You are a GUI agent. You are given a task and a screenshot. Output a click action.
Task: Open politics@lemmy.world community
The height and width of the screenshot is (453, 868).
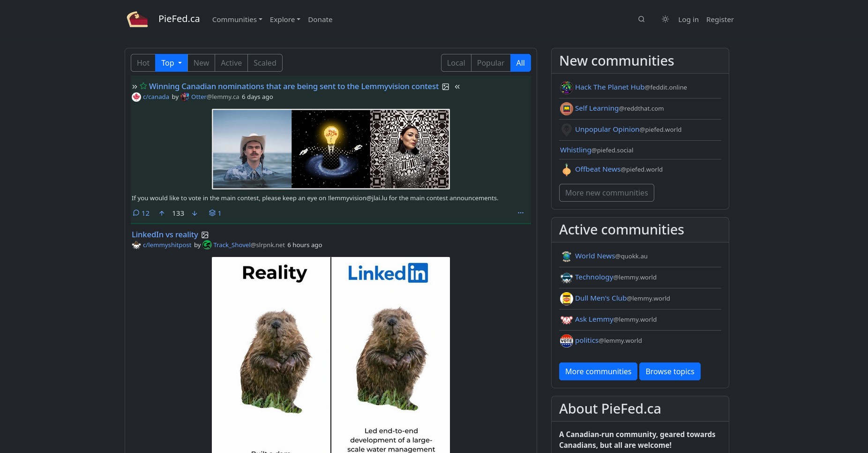pyautogui.click(x=608, y=340)
